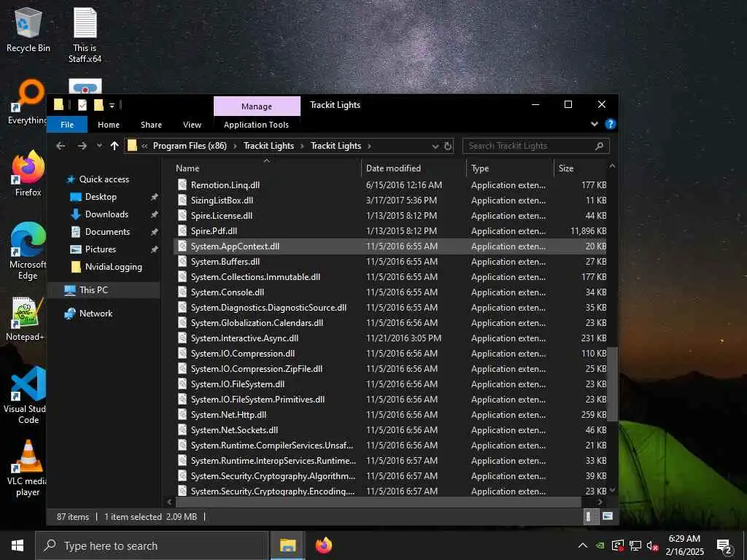Open the Share ribbon tab
This screenshot has height=560, width=747.
pyautogui.click(x=151, y=124)
